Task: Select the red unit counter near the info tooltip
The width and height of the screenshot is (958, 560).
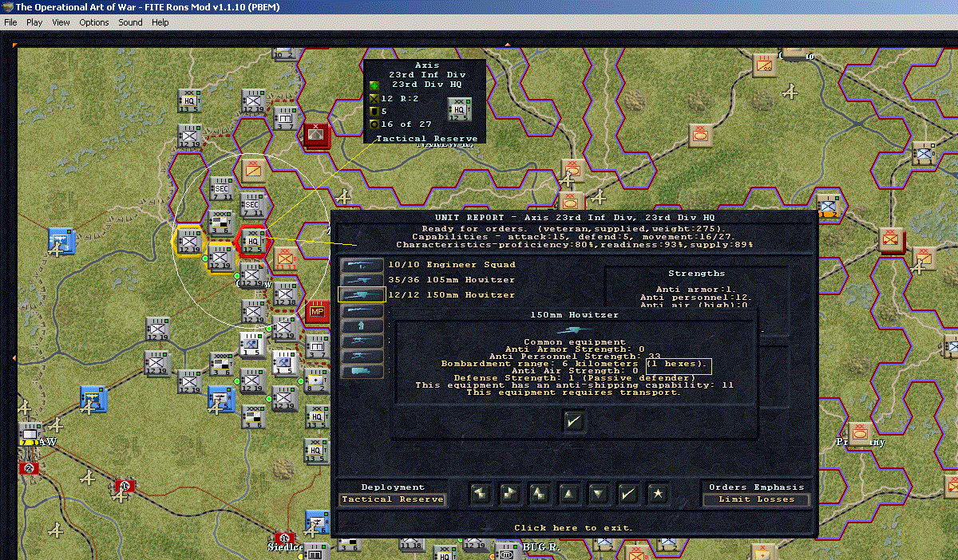Action: click(317, 136)
